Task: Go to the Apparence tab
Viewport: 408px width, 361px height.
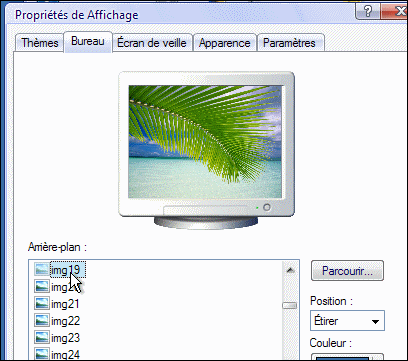Action: point(225,43)
